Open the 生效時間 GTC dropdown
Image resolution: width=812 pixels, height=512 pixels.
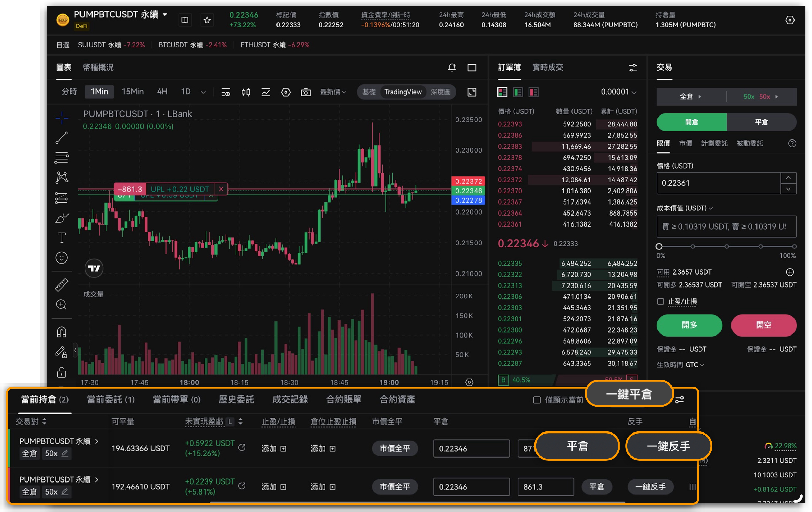pyautogui.click(x=696, y=365)
